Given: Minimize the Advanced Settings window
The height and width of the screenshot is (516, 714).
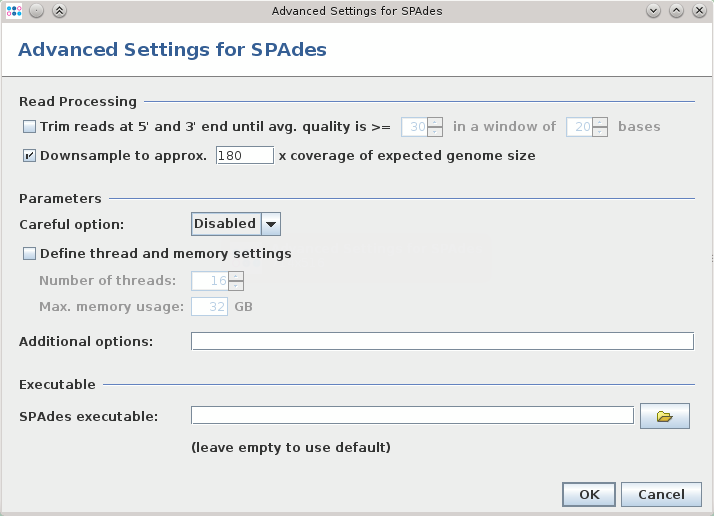Looking at the screenshot, I should coord(653,10).
